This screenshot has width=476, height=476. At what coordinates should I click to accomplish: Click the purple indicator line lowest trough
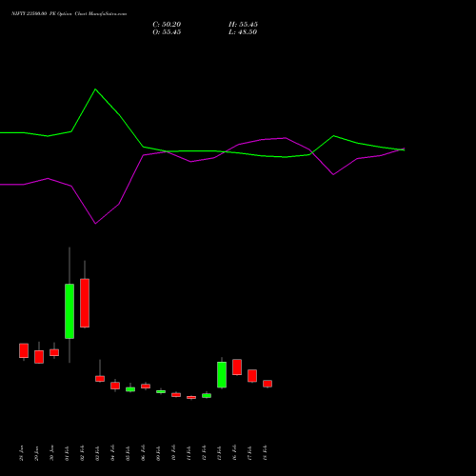click(x=95, y=224)
